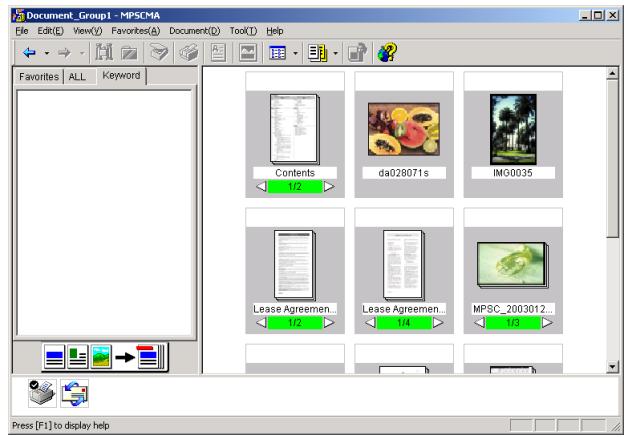Select the IMG0035 palm trees thumbnail
Screen dimensions: 629x437
click(x=513, y=129)
